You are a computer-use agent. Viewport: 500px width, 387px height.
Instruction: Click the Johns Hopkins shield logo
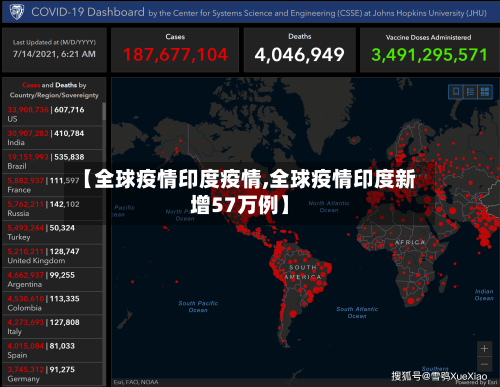click(x=17, y=12)
